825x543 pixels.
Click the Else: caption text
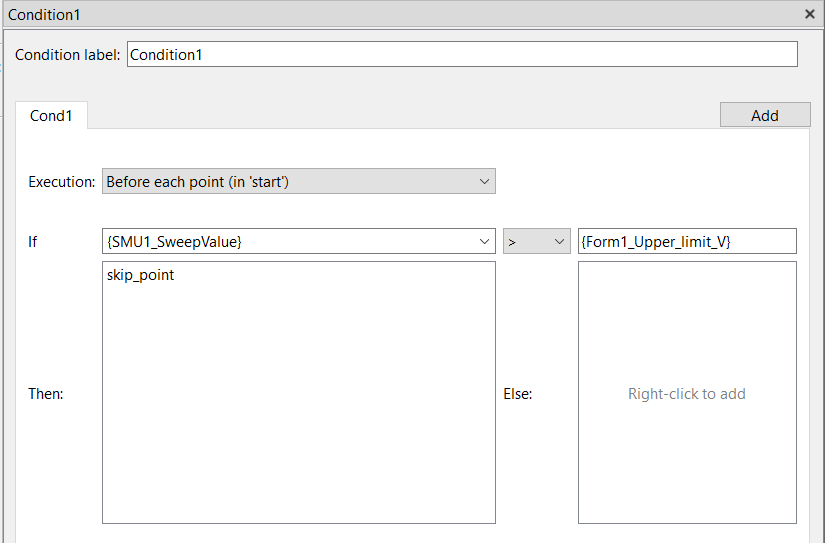[518, 394]
